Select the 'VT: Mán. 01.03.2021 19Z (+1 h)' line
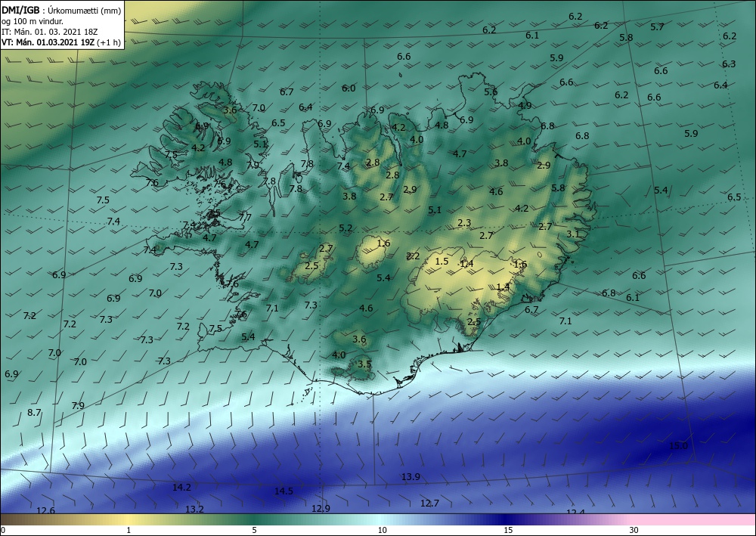This screenshot has height=536, width=756. pos(60,42)
